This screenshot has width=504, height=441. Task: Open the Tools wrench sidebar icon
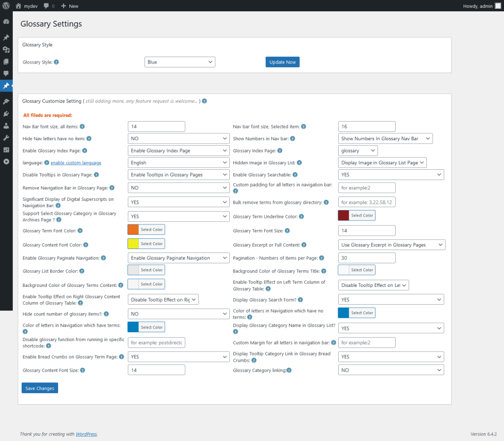pyautogui.click(x=6, y=138)
